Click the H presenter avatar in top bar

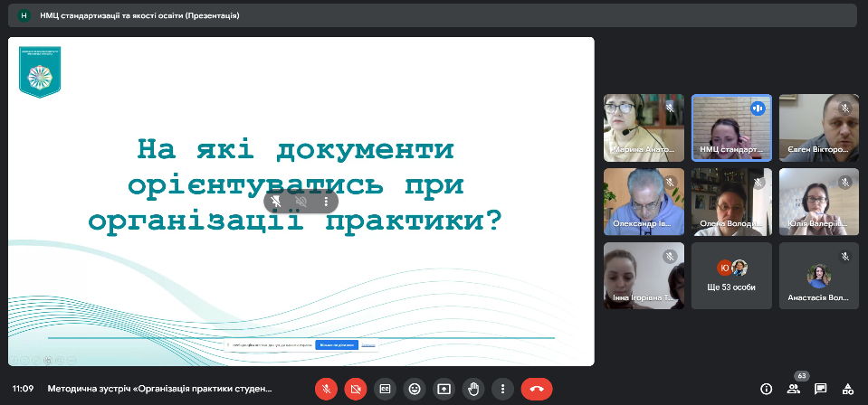24,15
